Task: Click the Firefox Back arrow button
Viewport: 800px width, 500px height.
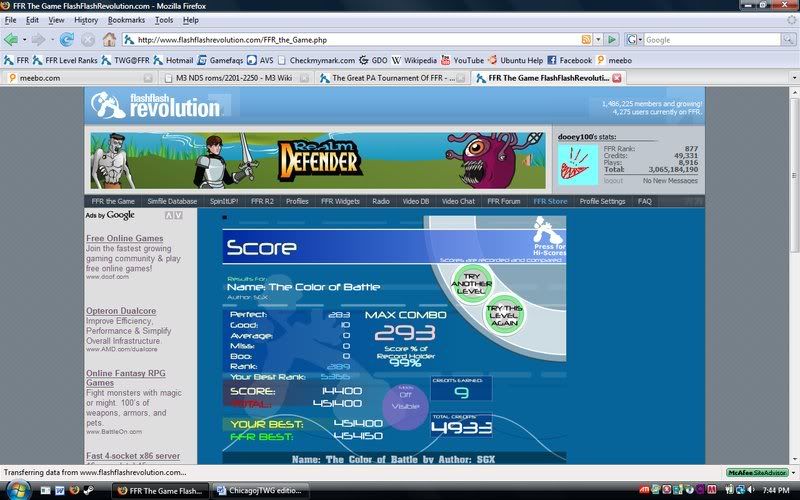Action: click(x=11, y=40)
